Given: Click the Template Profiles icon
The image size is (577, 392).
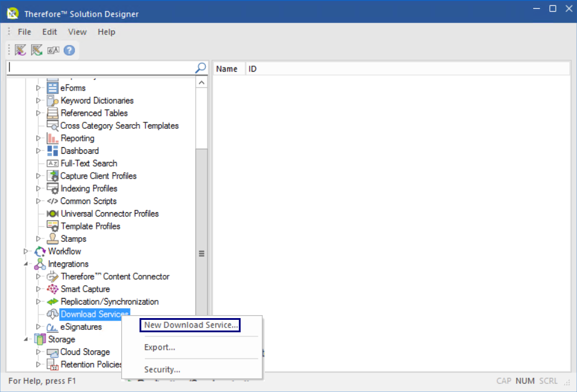Looking at the screenshot, I should [53, 226].
